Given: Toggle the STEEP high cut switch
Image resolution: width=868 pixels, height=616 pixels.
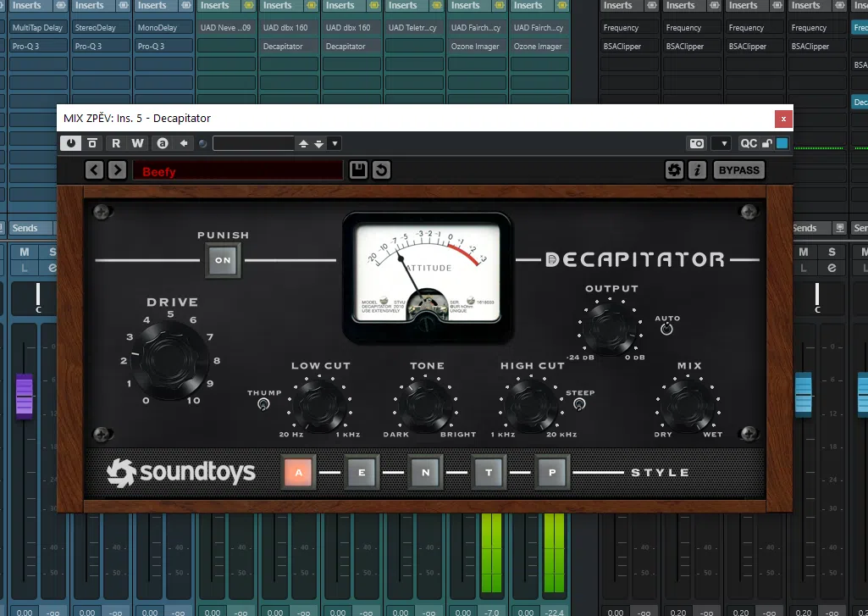Looking at the screenshot, I should [579, 405].
